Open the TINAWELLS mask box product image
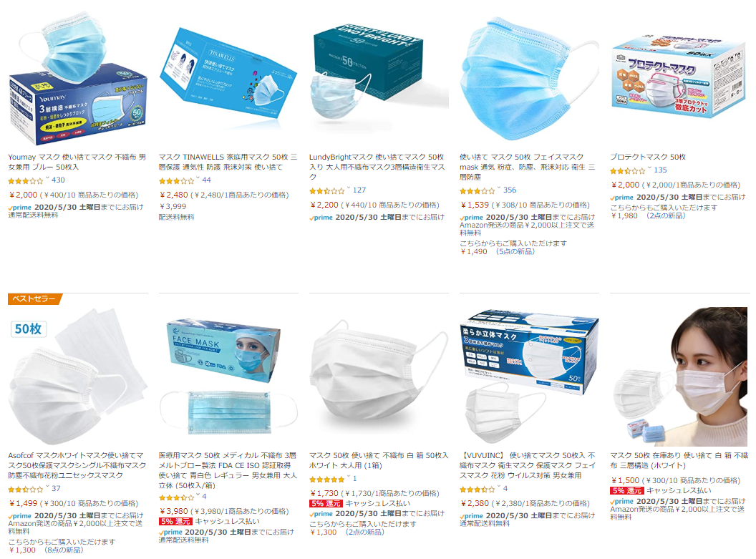 coord(228,72)
